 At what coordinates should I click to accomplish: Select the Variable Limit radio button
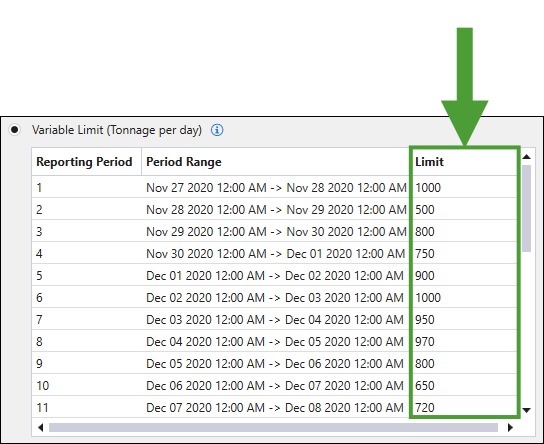pos(15,130)
